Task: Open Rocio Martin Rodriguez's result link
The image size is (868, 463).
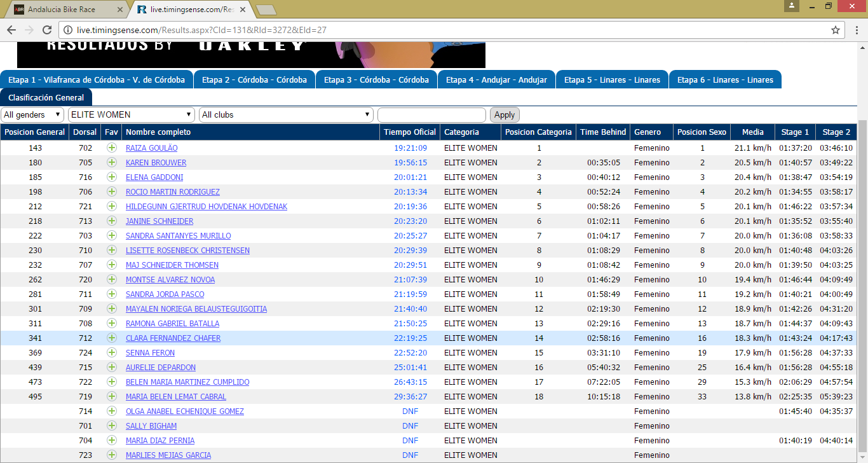Action: (x=172, y=191)
